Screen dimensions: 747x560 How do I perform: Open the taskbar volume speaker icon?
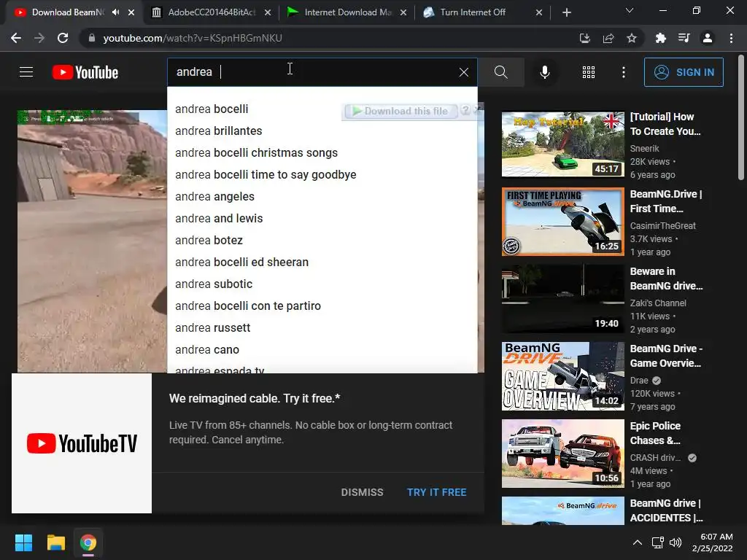point(676,542)
